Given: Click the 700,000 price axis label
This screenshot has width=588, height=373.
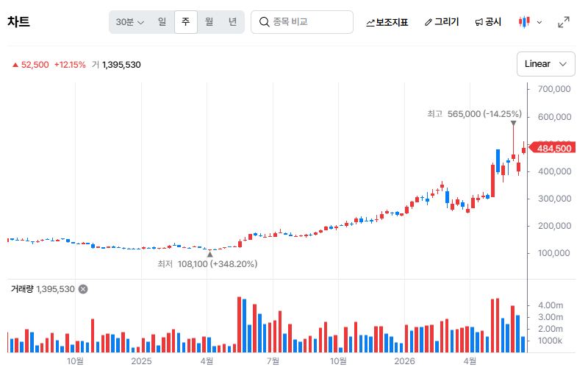Looking at the screenshot, I should click(x=554, y=89).
